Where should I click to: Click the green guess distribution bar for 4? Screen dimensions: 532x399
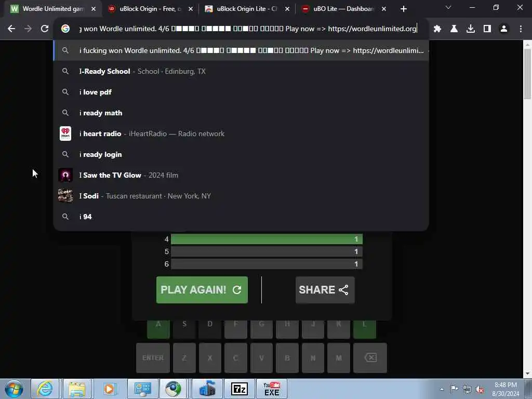pyautogui.click(x=267, y=239)
